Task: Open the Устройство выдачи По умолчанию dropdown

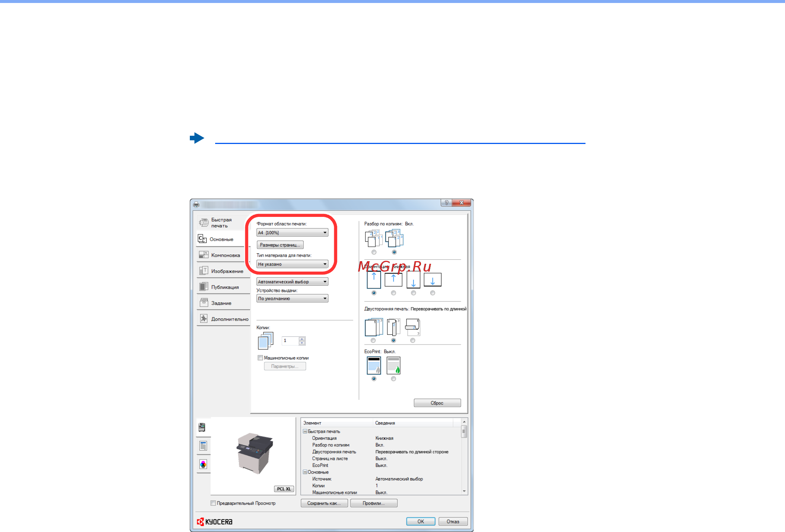Action: pyautogui.click(x=292, y=298)
